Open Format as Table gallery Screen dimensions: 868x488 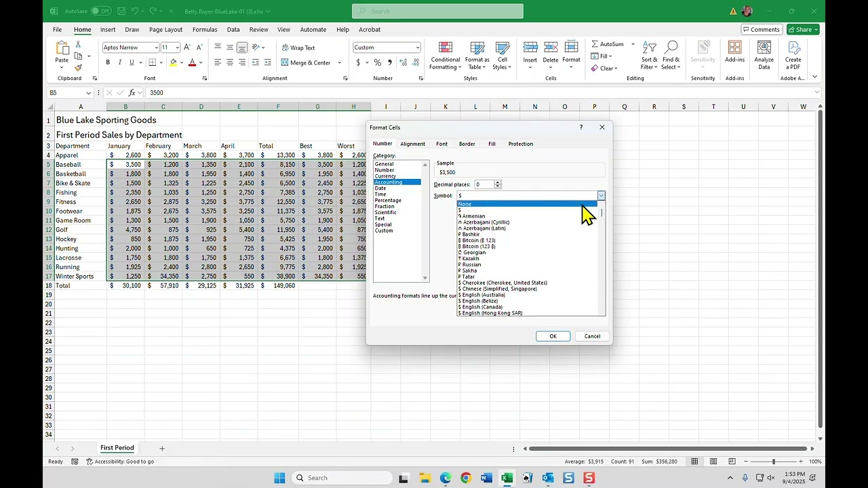477,56
